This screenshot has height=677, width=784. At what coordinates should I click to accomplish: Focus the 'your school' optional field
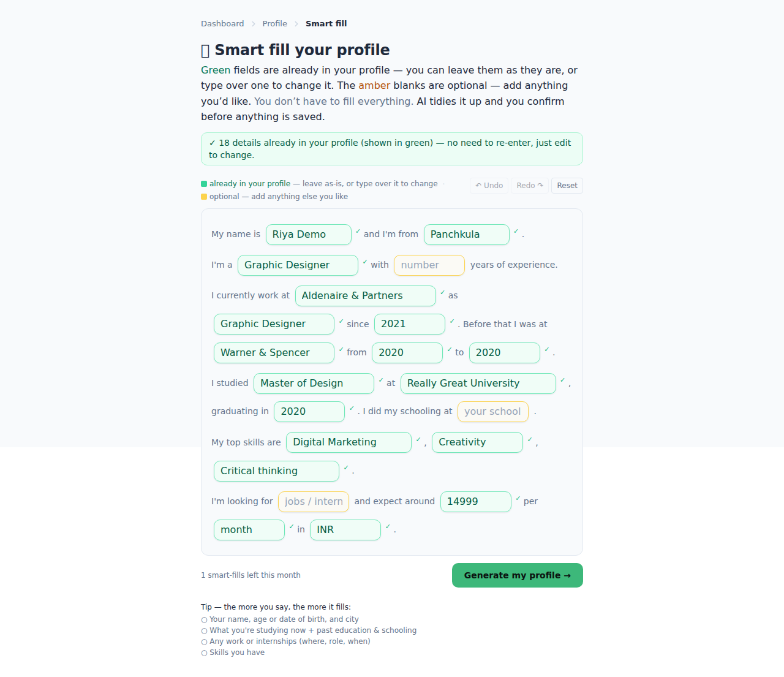pyautogui.click(x=493, y=412)
